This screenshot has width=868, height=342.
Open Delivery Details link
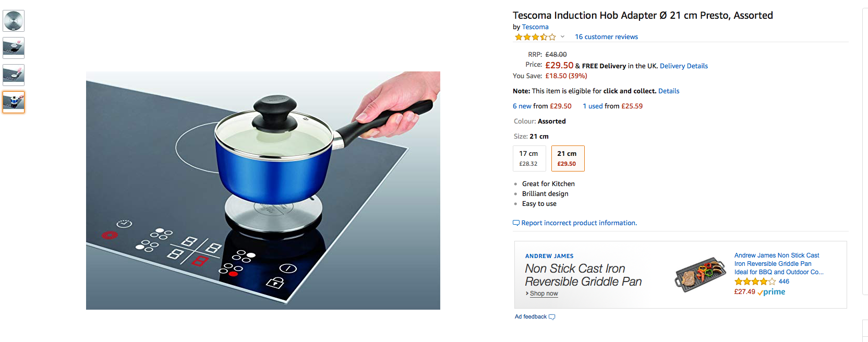pos(684,66)
